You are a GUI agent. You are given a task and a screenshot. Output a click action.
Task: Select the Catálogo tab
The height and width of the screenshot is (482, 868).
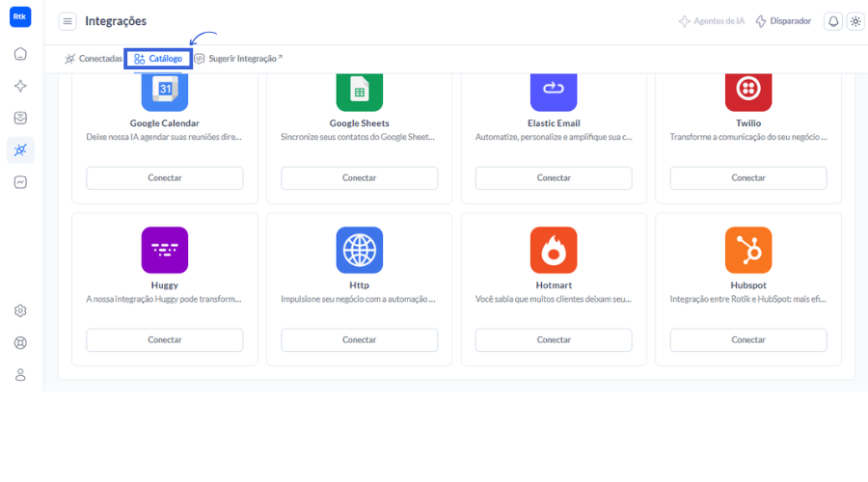[158, 59]
